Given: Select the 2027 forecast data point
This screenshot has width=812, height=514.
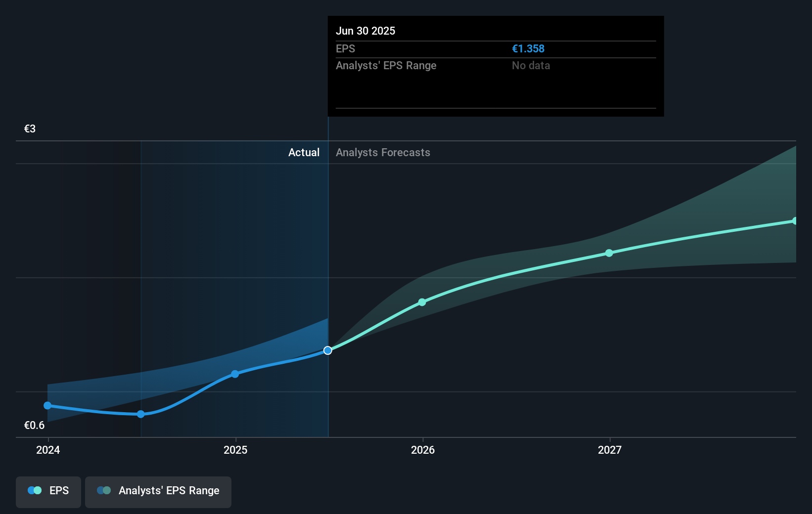Looking at the screenshot, I should [x=609, y=253].
